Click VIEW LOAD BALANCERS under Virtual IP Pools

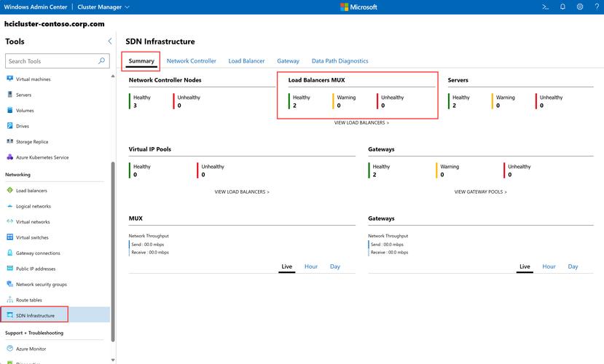click(242, 192)
